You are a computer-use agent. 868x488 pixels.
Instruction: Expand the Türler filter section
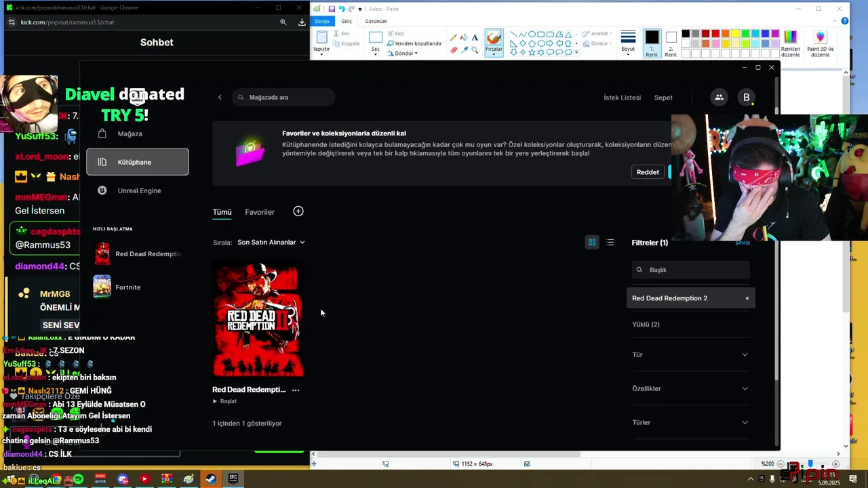pos(690,422)
